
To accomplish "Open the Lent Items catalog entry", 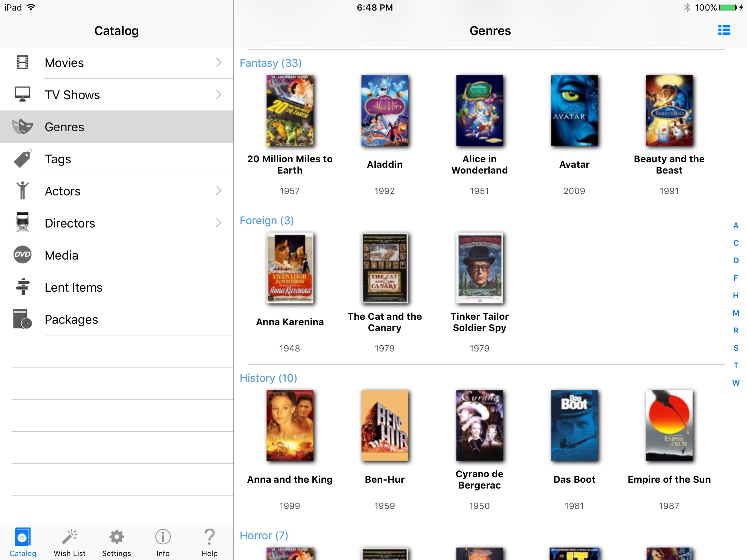I will coord(117,287).
